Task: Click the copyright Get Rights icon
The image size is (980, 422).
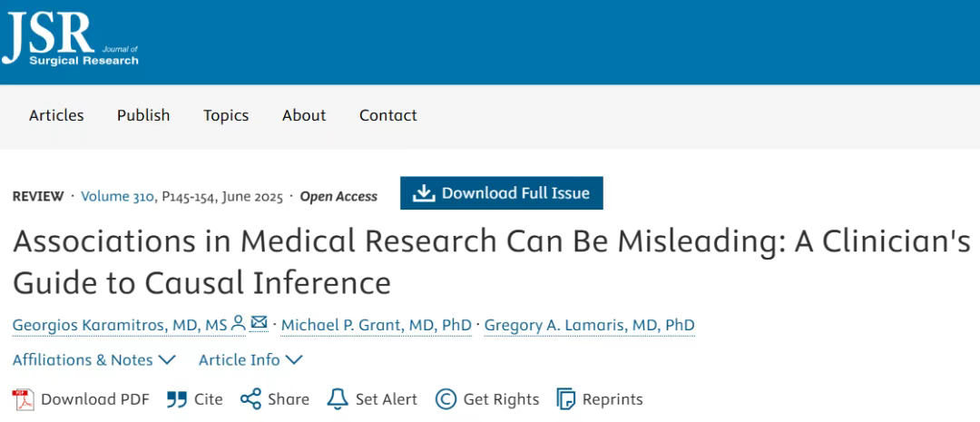Action: (446, 399)
